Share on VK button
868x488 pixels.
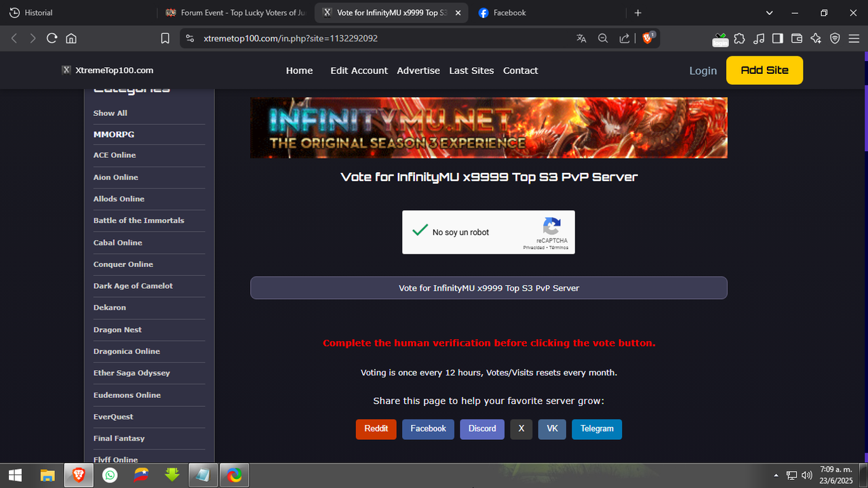pyautogui.click(x=552, y=429)
